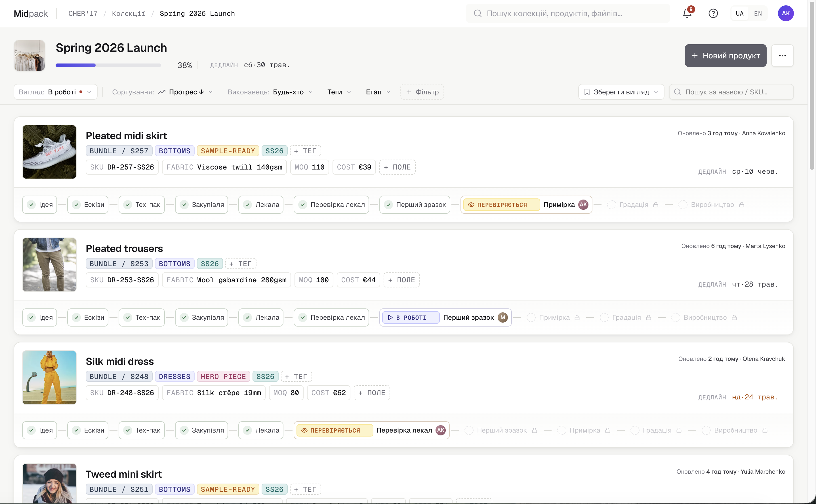This screenshot has height=504, width=816.
Task: Toggle the Ідея stage check in Pleated midi skirt
Action: (x=31, y=205)
